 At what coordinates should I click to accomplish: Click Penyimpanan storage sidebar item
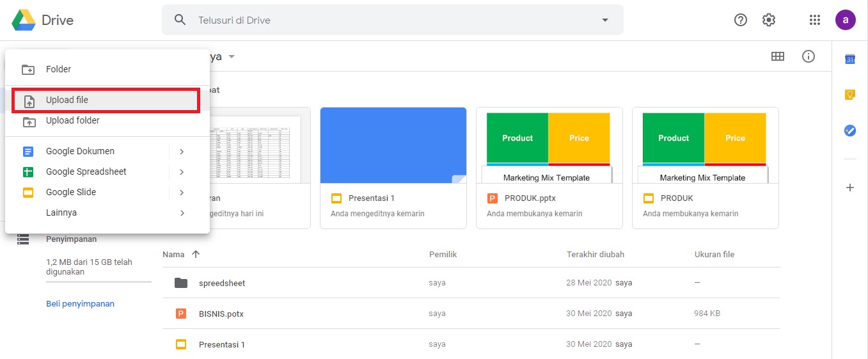pyautogui.click(x=72, y=239)
